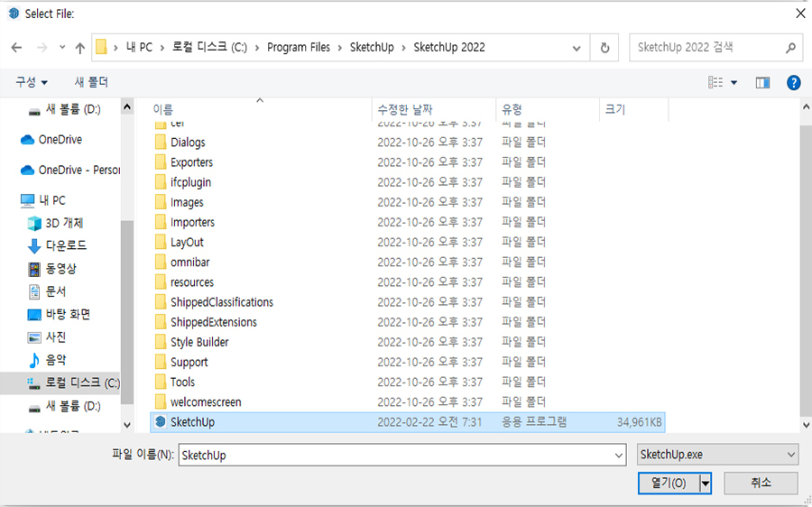
Task: Select the LayOut folder icon
Action: [161, 242]
